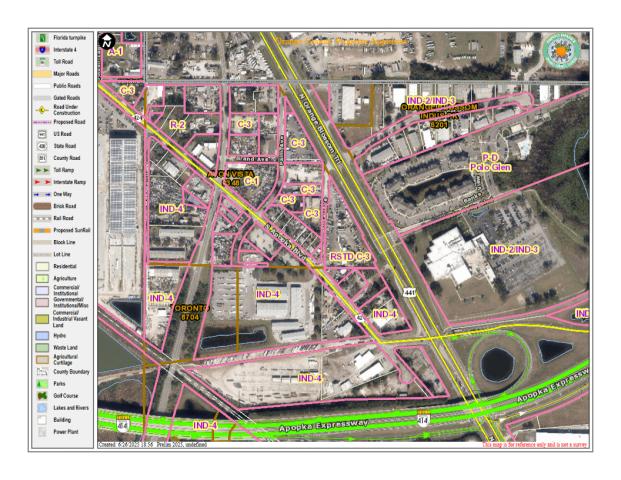Click the Rail Road legend symbol

tap(43, 218)
